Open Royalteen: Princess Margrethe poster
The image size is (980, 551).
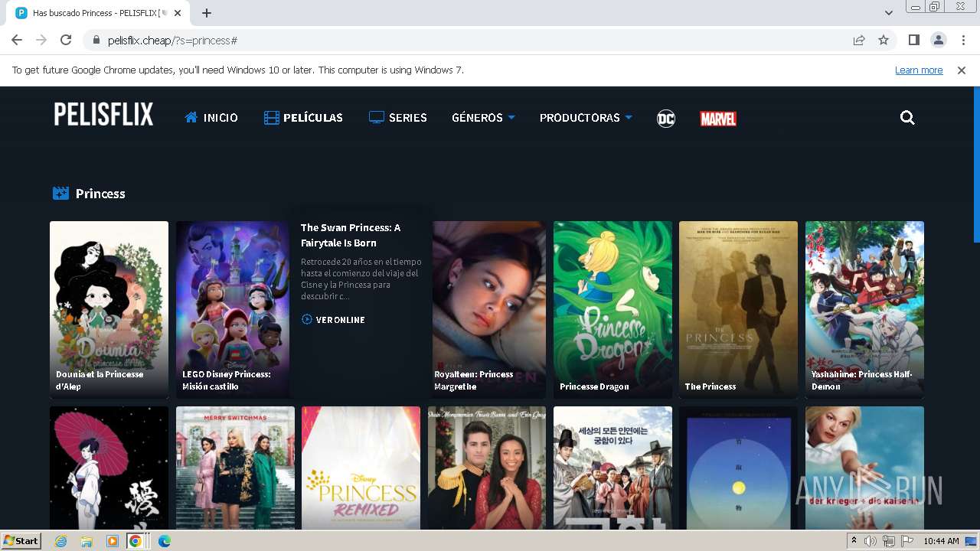pyautogui.click(x=489, y=309)
